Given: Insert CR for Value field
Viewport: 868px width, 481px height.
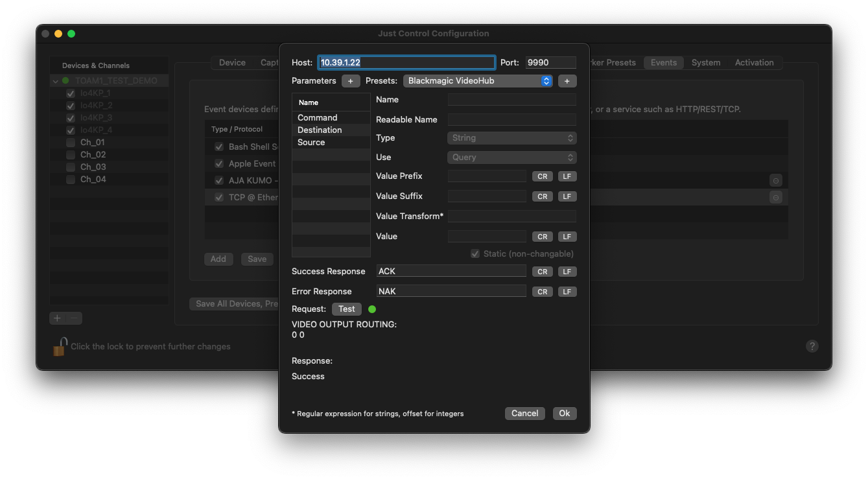Looking at the screenshot, I should (x=543, y=237).
